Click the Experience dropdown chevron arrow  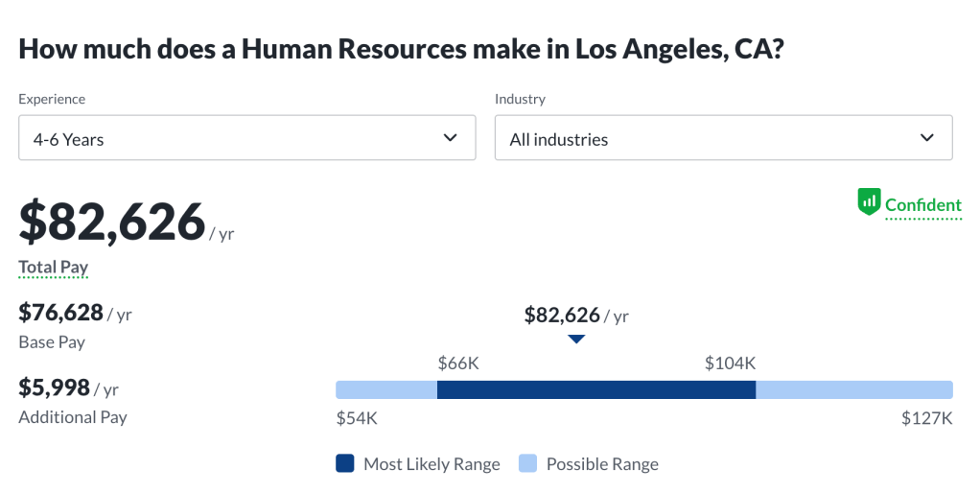451,138
